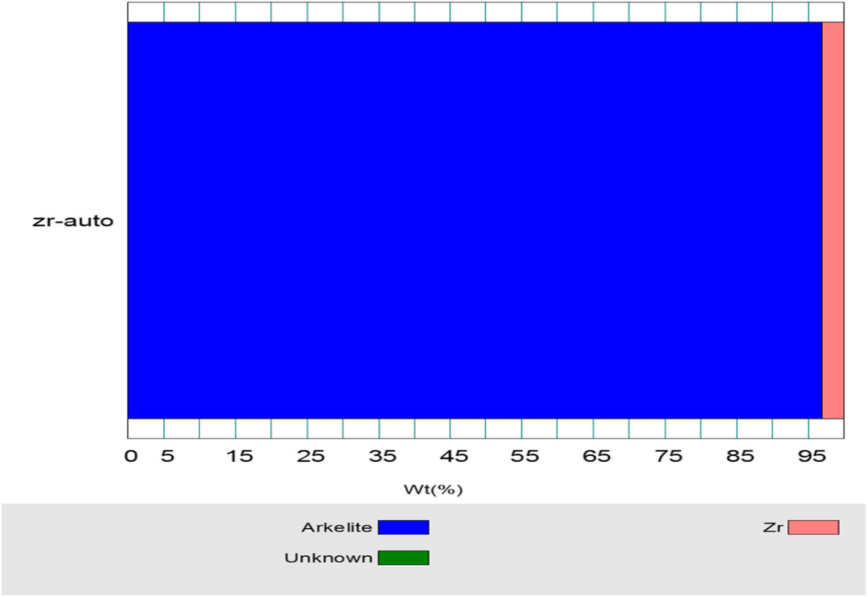Viewport: 868px width, 597px height.
Task: Click the axis tick label 55
Action: 525,456
